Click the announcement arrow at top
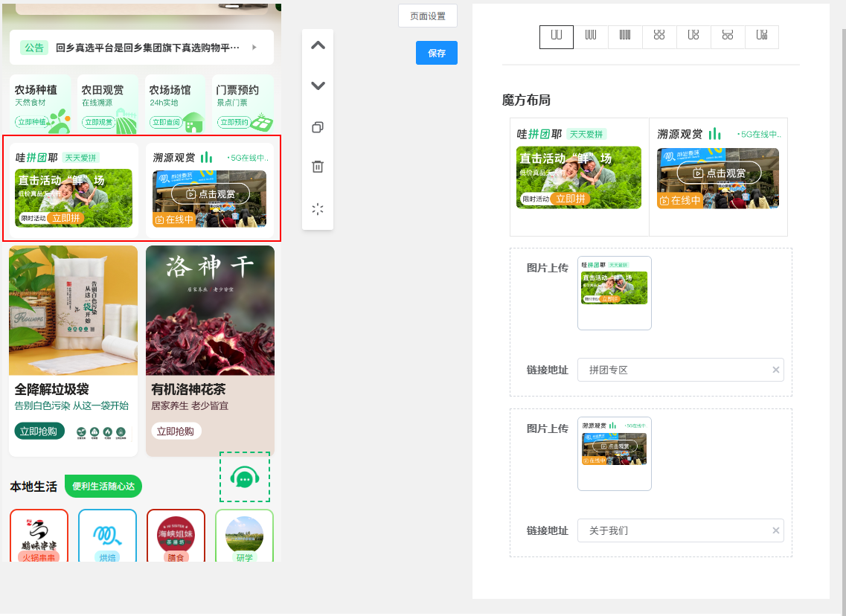The height and width of the screenshot is (616, 846). 254,47
